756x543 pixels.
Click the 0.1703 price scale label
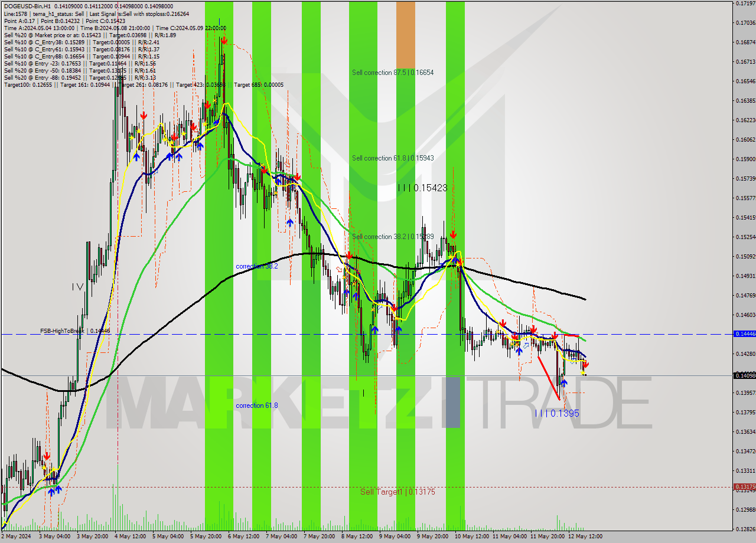click(745, 23)
